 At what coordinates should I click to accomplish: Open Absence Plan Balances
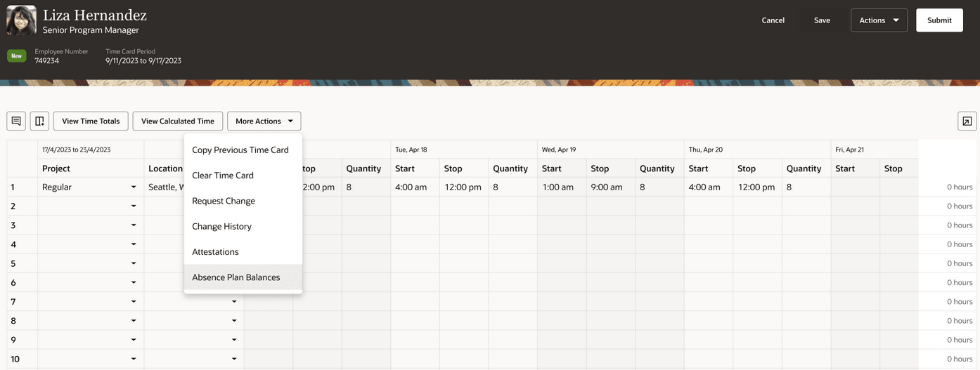click(x=243, y=277)
